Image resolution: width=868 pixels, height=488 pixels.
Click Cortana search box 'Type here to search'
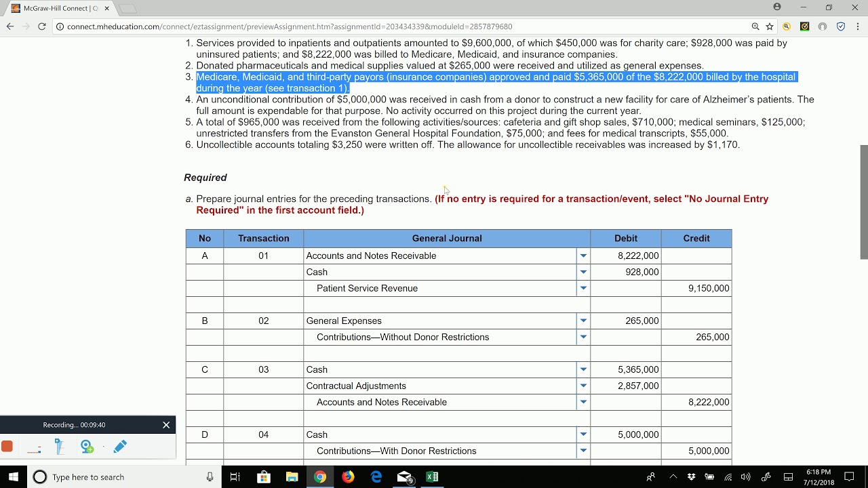[124, 477]
